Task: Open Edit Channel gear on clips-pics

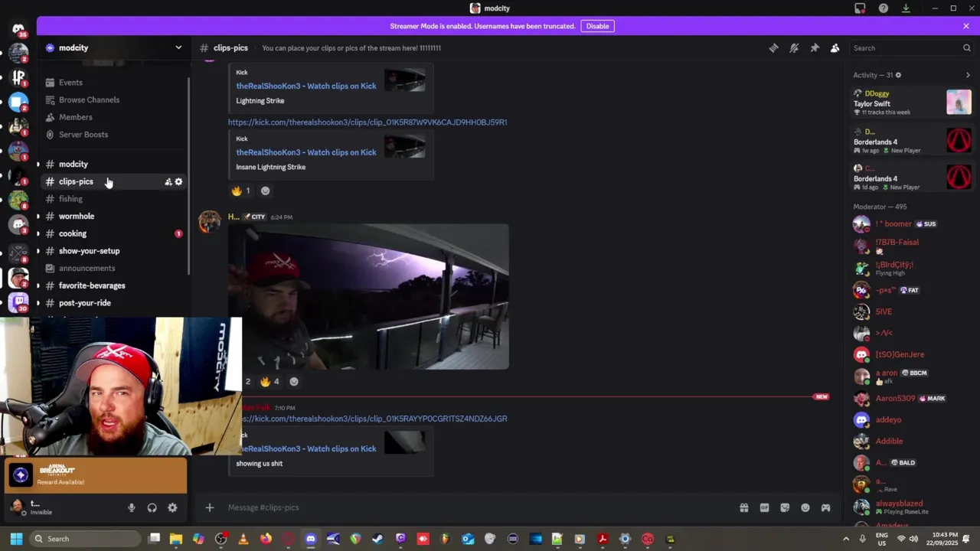Action: tap(179, 181)
